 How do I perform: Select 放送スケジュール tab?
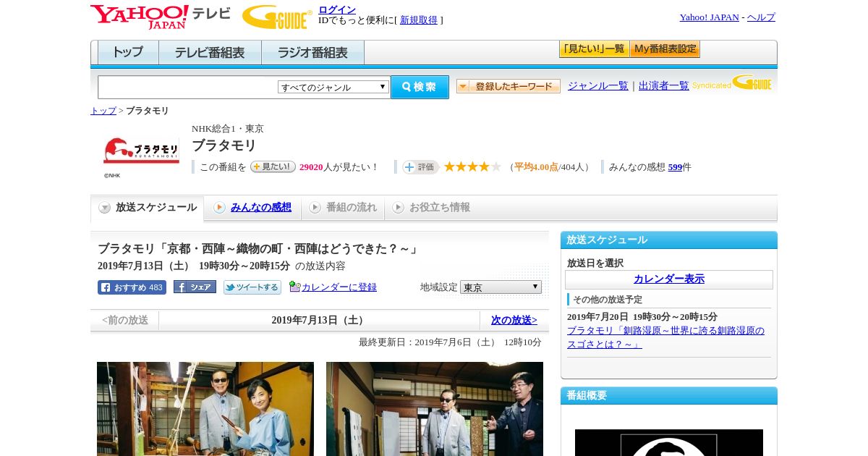[148, 208]
